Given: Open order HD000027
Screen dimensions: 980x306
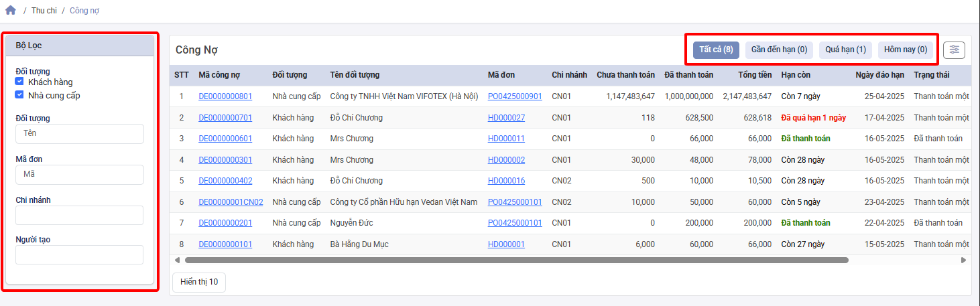Looking at the screenshot, I should click(x=506, y=118).
